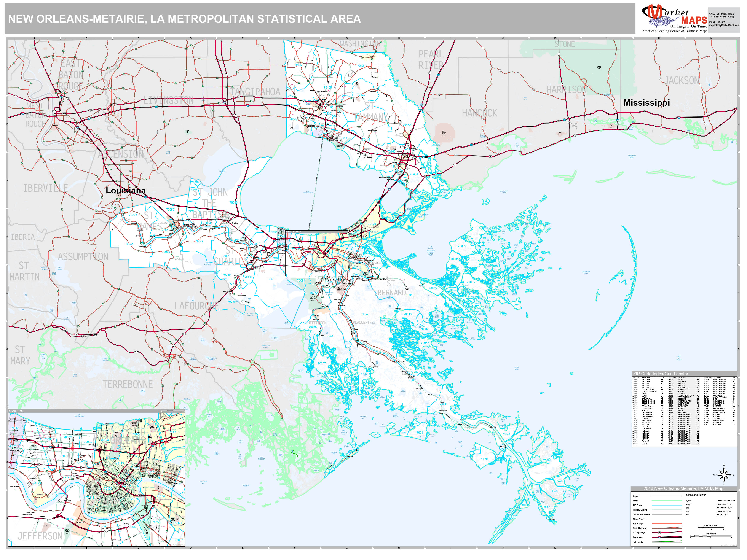747x560 pixels.
Task: Click the TERREBONNE parish label
Action: 128,385
